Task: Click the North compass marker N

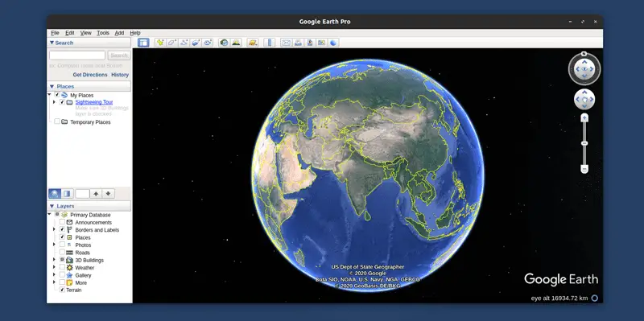Action: (x=584, y=54)
